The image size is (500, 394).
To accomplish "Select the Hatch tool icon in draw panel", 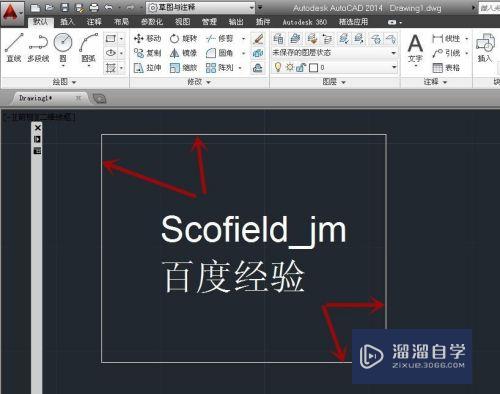I will [x=111, y=68].
